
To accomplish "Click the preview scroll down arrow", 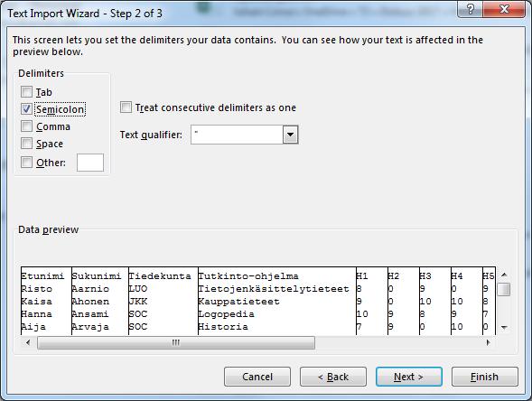I will coord(504,328).
